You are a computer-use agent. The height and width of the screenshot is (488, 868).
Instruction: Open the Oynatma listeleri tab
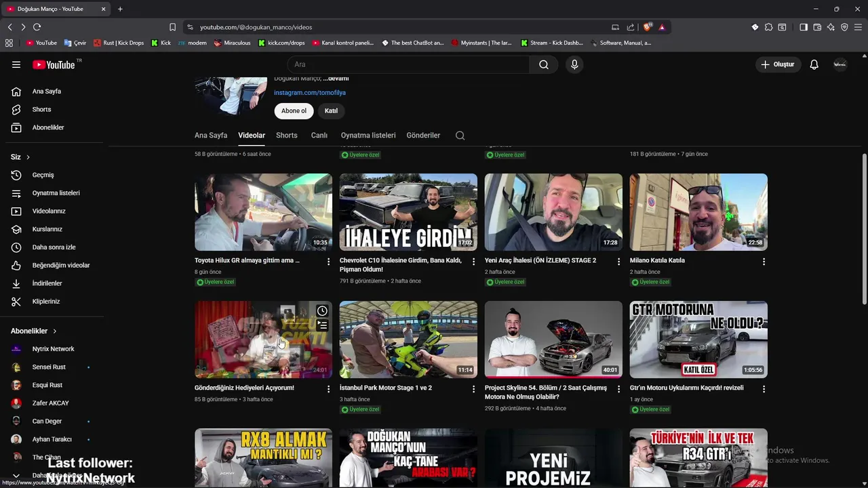(368, 136)
